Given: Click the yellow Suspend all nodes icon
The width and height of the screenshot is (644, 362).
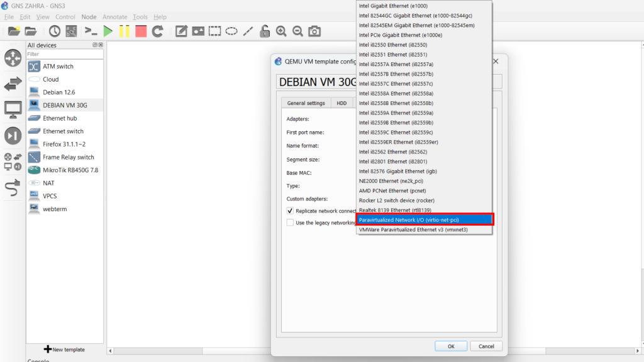Looking at the screenshot, I should pyautogui.click(x=125, y=31).
